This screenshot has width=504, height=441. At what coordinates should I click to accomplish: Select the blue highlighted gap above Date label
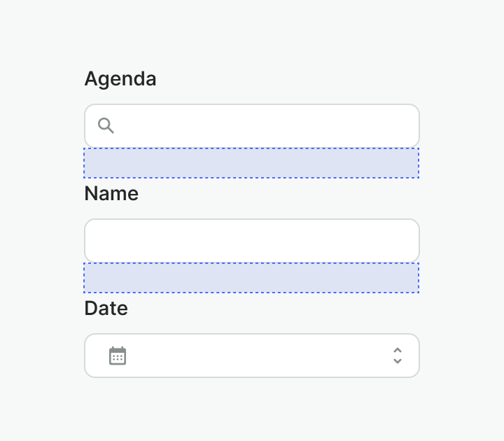pos(252,278)
